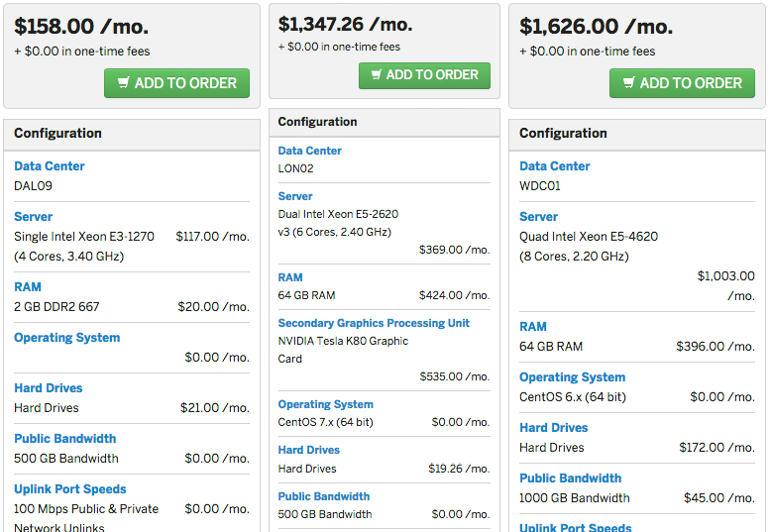Open Operating System link for CentOS 6.x

[573, 377]
